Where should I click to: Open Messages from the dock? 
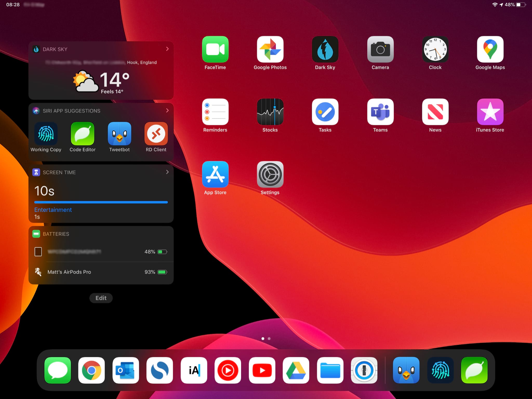pyautogui.click(x=58, y=370)
